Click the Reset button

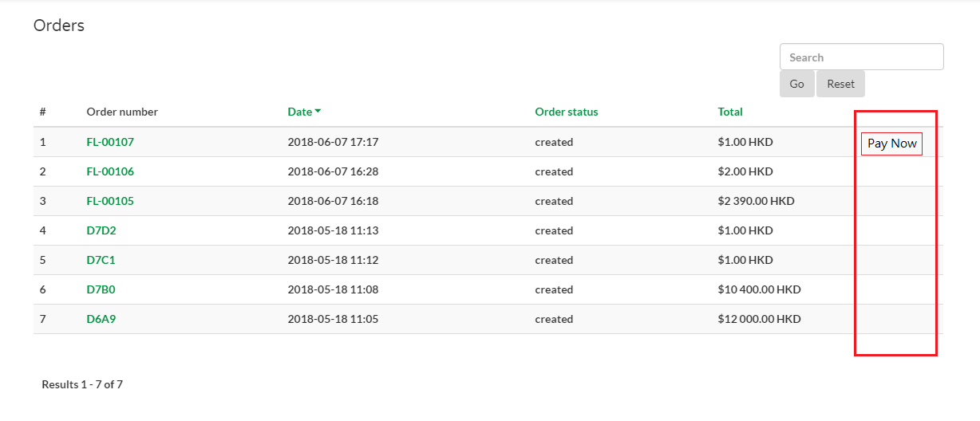point(840,84)
